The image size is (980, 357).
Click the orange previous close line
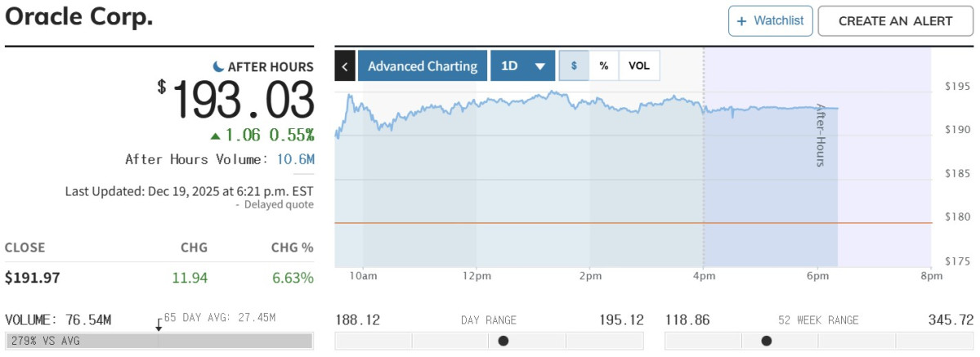[x=572, y=222]
